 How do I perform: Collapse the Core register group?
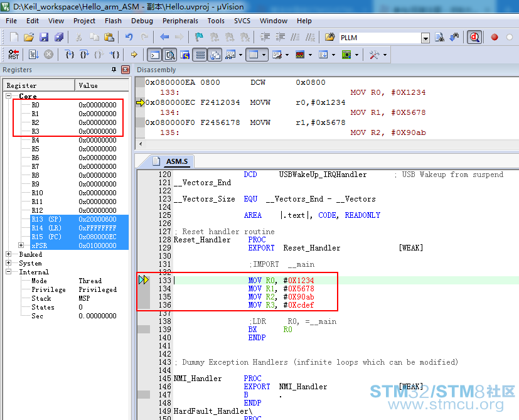click(9, 95)
